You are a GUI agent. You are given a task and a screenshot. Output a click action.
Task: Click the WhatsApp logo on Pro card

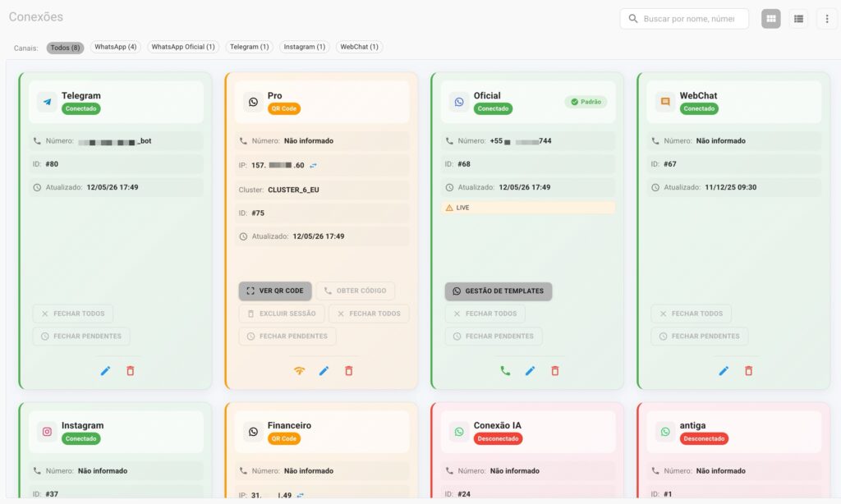253,102
